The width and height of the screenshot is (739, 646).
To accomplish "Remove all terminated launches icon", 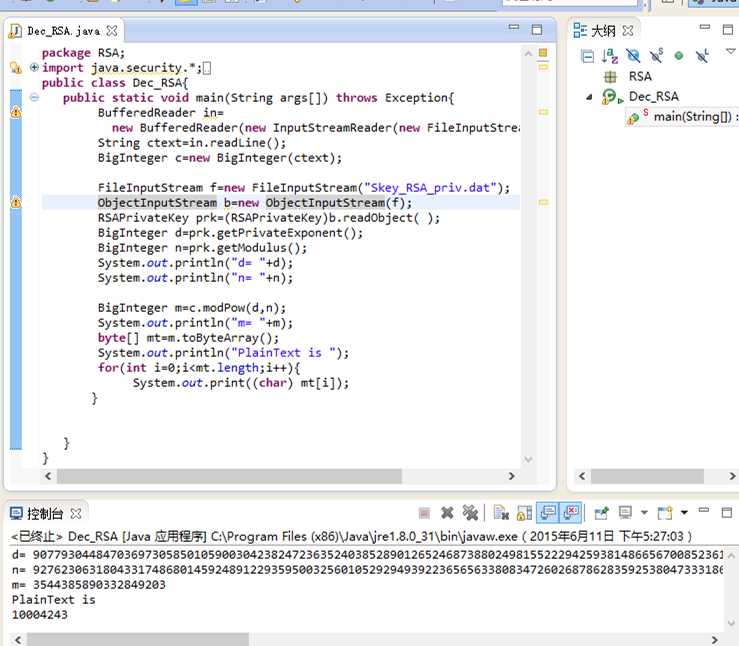I will (470, 513).
